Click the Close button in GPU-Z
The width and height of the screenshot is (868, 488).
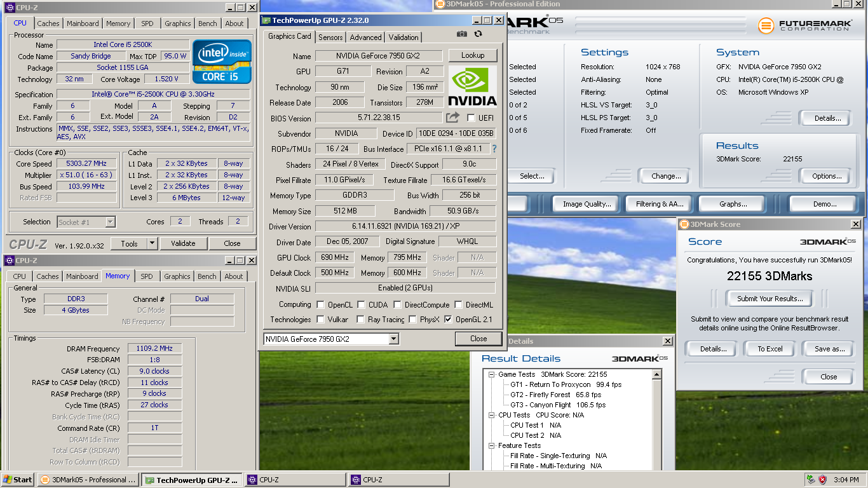pyautogui.click(x=478, y=339)
